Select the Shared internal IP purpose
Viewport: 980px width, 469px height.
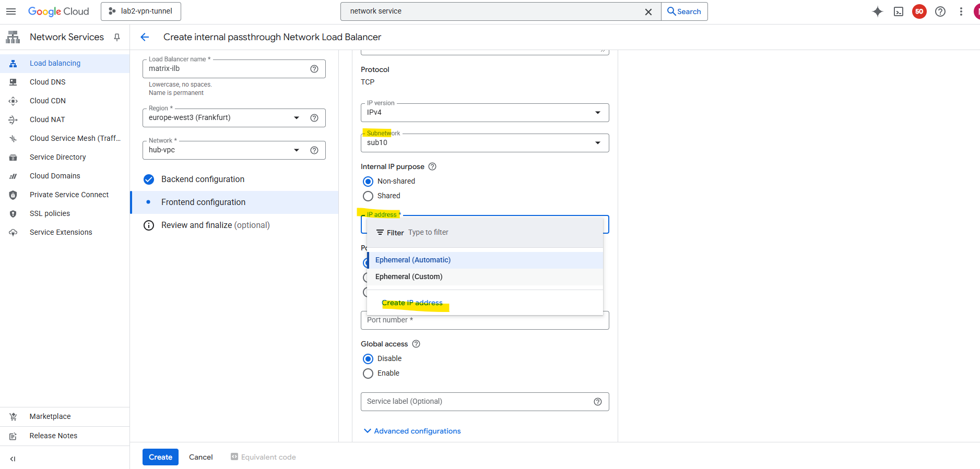368,196
